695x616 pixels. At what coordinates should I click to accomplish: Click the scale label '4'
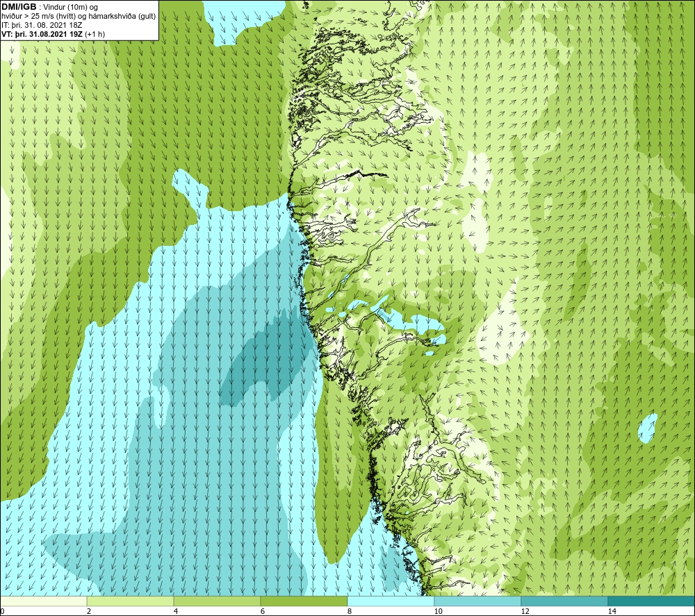[176, 611]
